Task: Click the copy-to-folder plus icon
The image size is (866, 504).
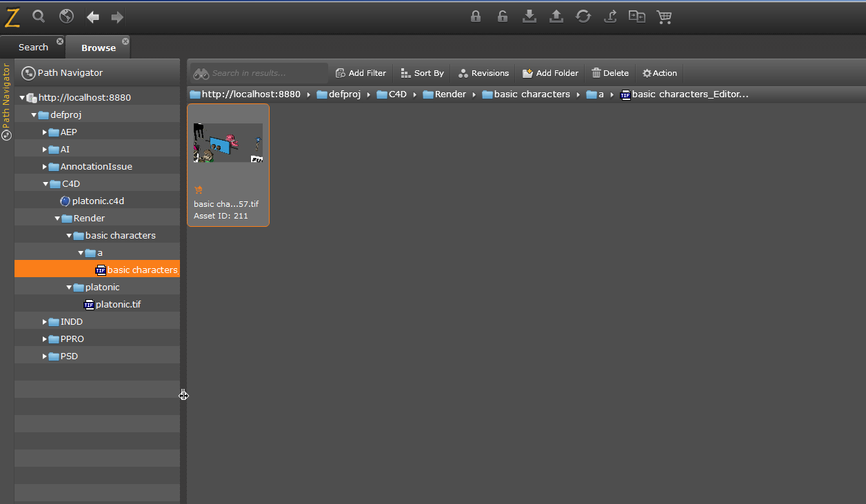Action: [637, 17]
